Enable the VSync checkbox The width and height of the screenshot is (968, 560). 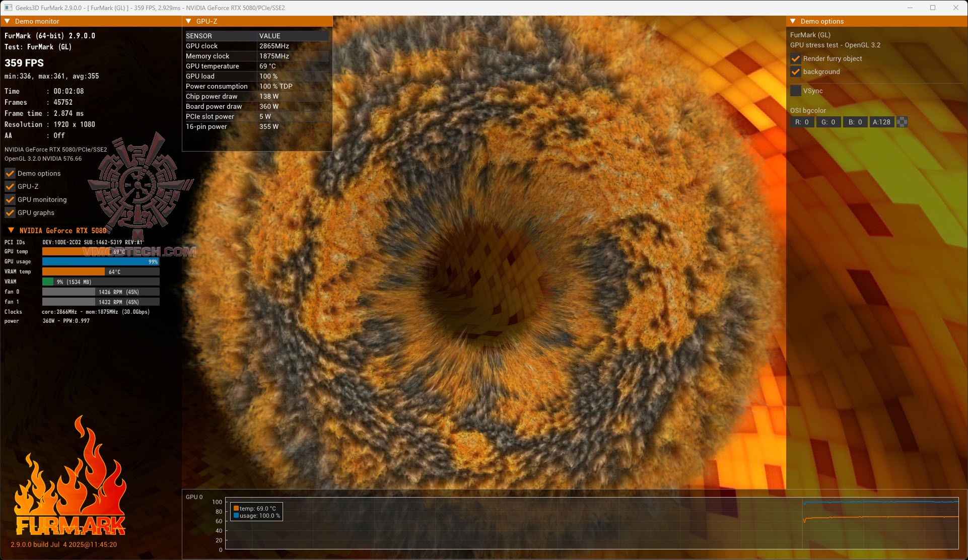coord(795,91)
